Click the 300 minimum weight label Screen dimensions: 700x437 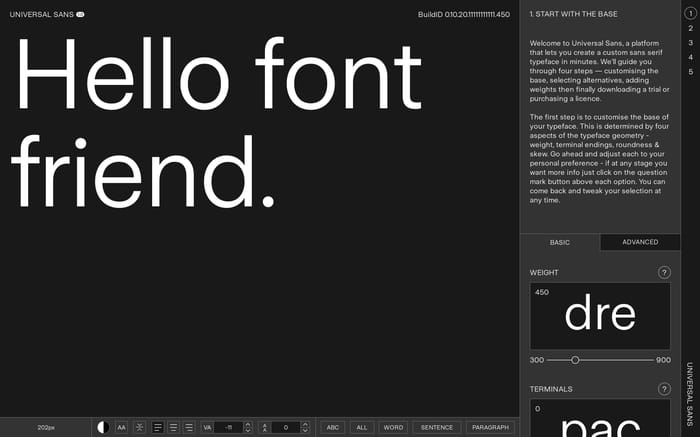pos(537,360)
